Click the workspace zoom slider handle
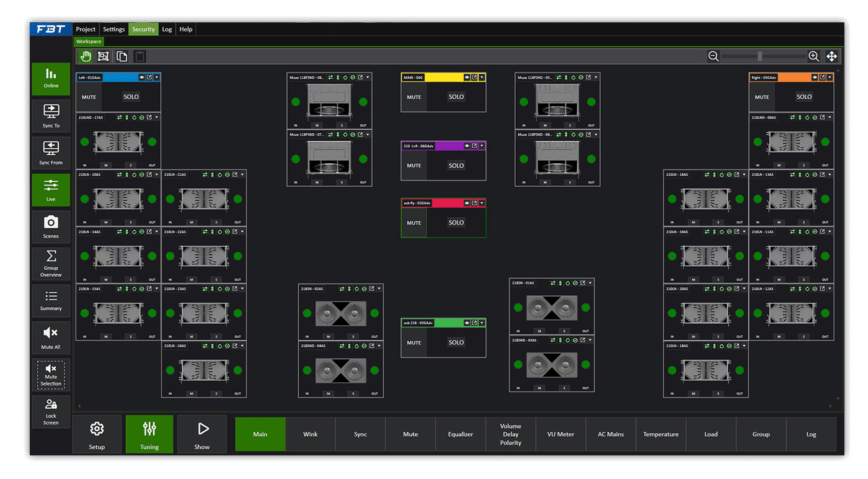Screen dimensions: 868x479 760,56
